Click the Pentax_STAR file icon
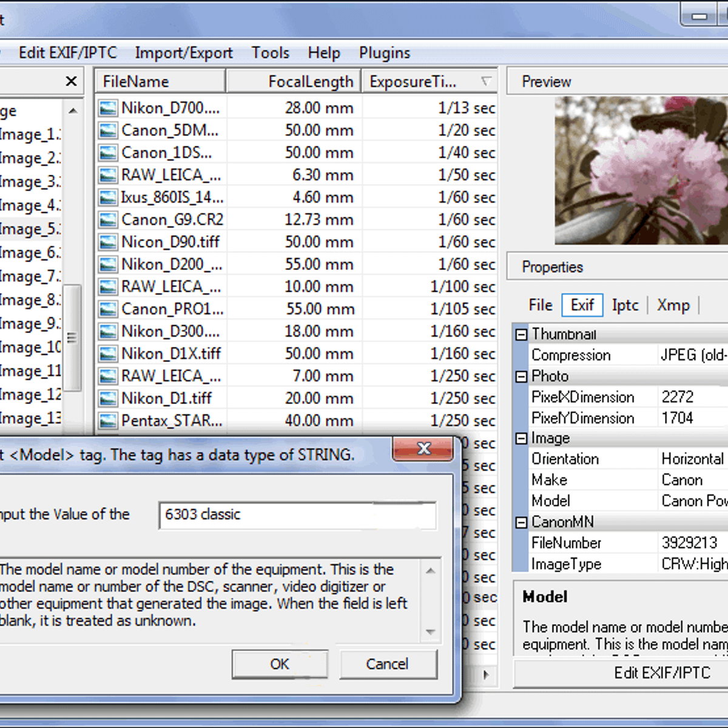728x728 pixels. [108, 421]
